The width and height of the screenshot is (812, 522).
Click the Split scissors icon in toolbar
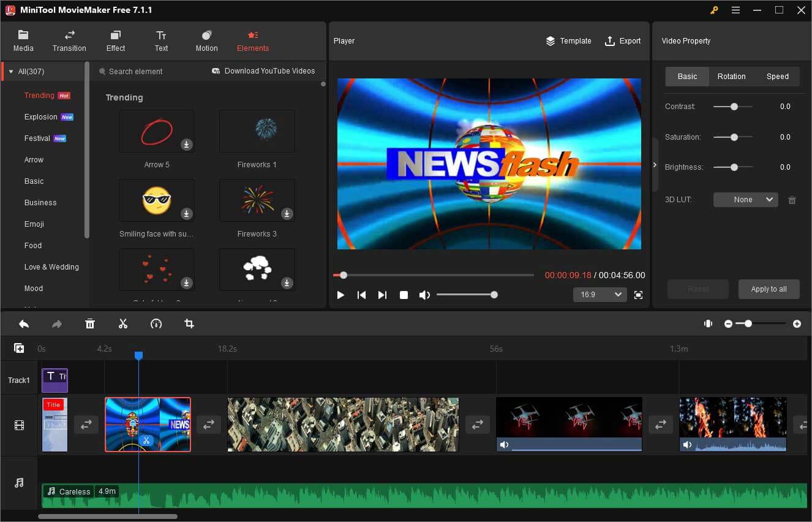[x=123, y=323]
